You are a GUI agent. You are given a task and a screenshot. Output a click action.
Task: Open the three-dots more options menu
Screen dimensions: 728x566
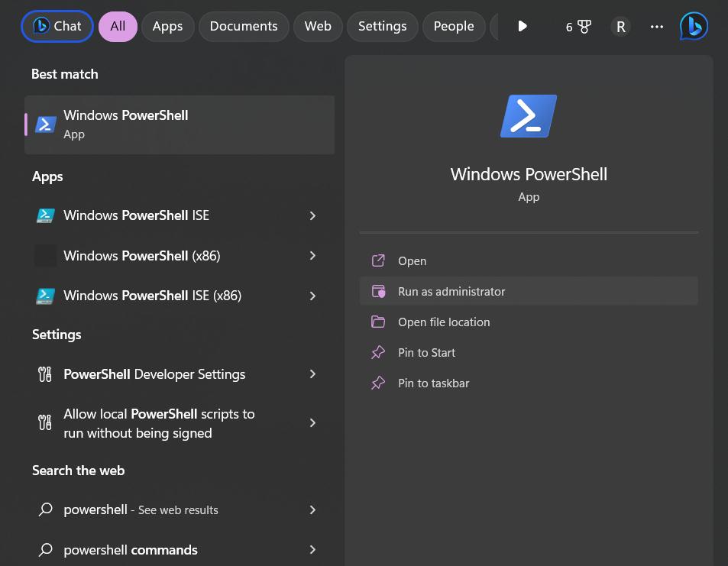[657, 27]
